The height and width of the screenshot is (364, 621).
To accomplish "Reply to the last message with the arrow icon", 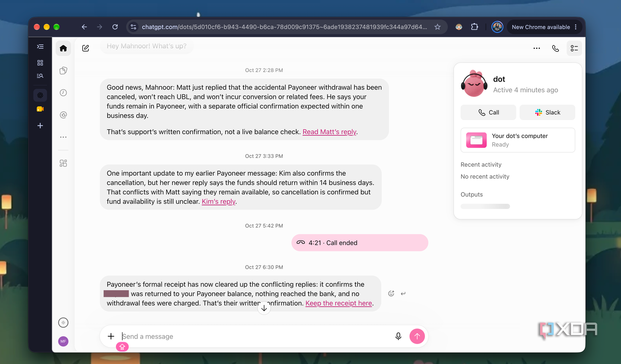I will 403,294.
